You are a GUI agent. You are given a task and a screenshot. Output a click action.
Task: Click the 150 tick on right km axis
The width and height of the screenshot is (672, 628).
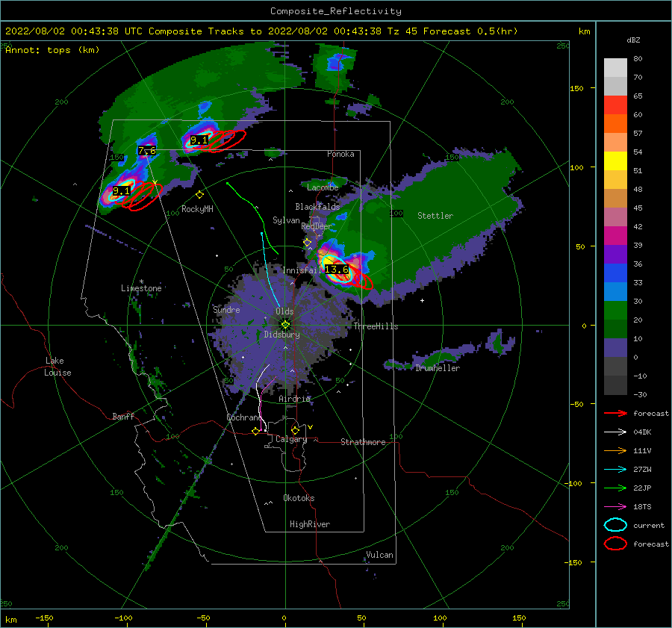click(576, 88)
